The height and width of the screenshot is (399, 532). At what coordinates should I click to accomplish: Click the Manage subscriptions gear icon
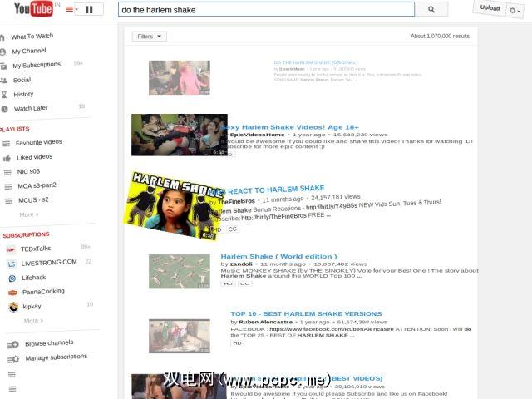(x=13, y=359)
